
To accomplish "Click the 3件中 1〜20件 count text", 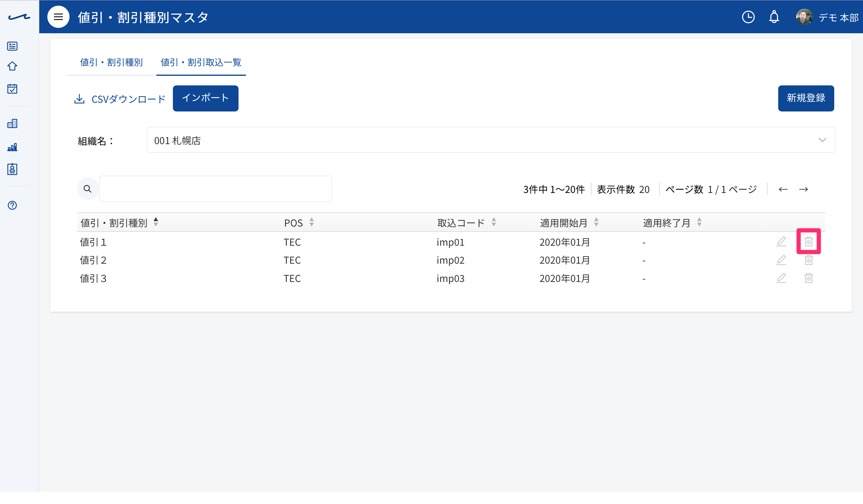I will pos(554,189).
